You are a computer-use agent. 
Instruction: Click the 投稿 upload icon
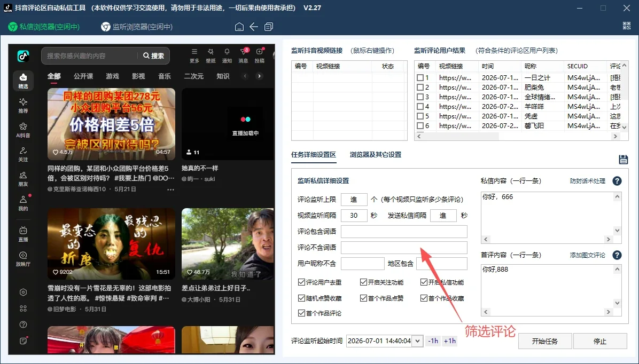tap(260, 56)
